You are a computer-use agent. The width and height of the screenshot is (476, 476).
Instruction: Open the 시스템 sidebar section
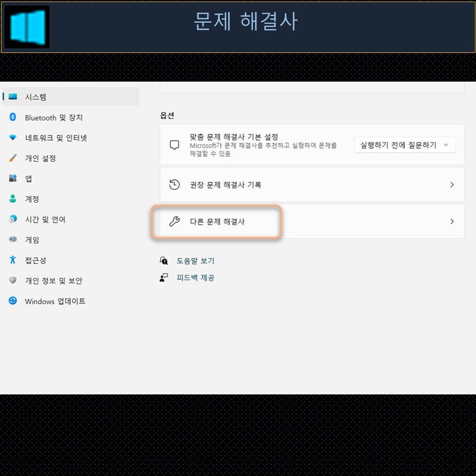tap(71, 97)
